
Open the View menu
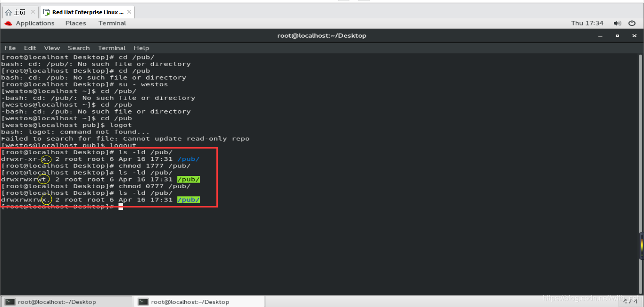tap(52, 48)
